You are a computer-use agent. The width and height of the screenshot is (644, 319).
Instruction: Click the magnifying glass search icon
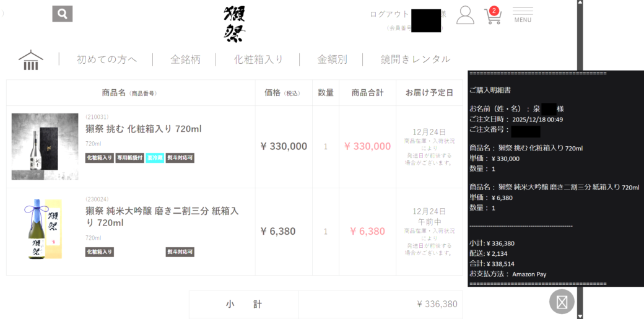point(63,14)
